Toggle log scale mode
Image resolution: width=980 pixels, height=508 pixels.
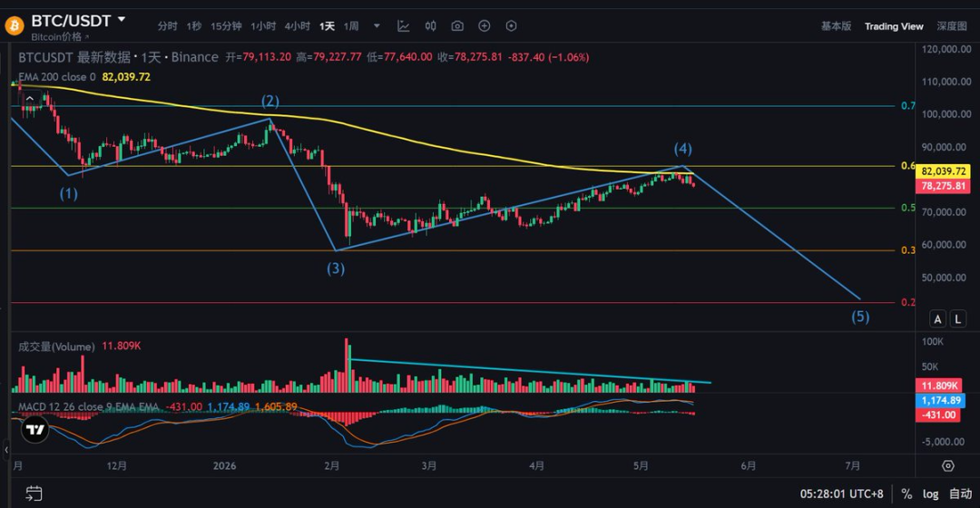point(931,493)
